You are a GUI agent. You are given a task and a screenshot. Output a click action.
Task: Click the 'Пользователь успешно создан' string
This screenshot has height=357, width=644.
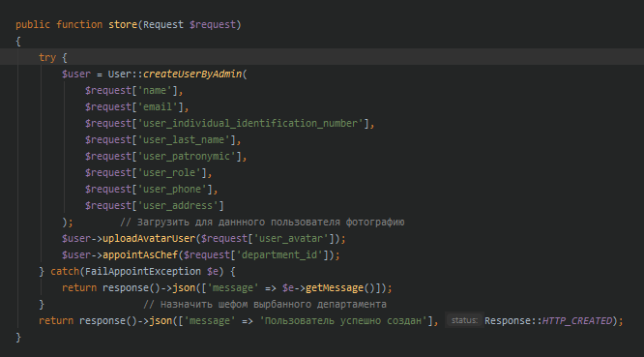tap(343, 320)
